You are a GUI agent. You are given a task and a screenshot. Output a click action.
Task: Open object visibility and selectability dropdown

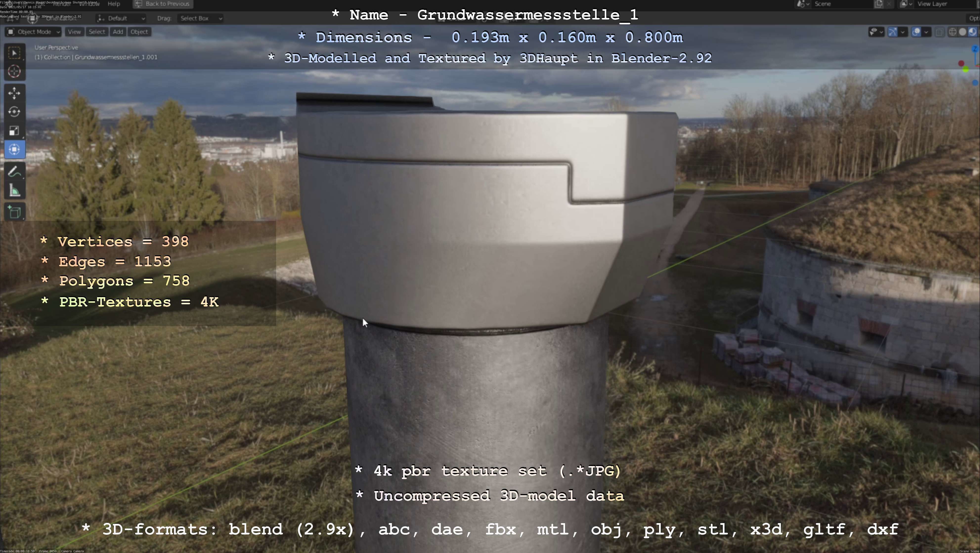click(876, 32)
